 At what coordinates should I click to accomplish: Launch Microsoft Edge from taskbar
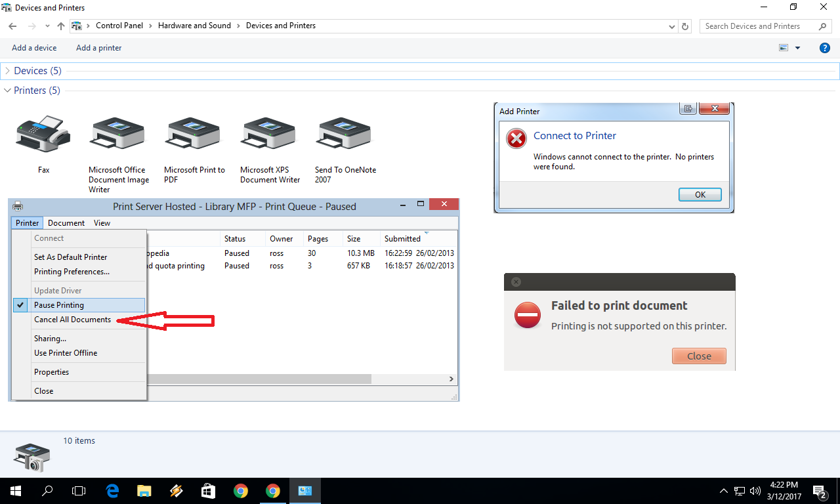click(112, 490)
